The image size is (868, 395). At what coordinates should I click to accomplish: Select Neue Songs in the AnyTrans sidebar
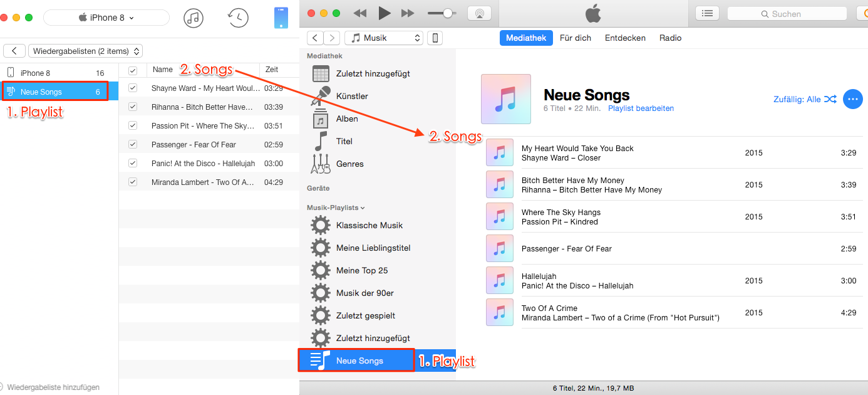point(59,92)
